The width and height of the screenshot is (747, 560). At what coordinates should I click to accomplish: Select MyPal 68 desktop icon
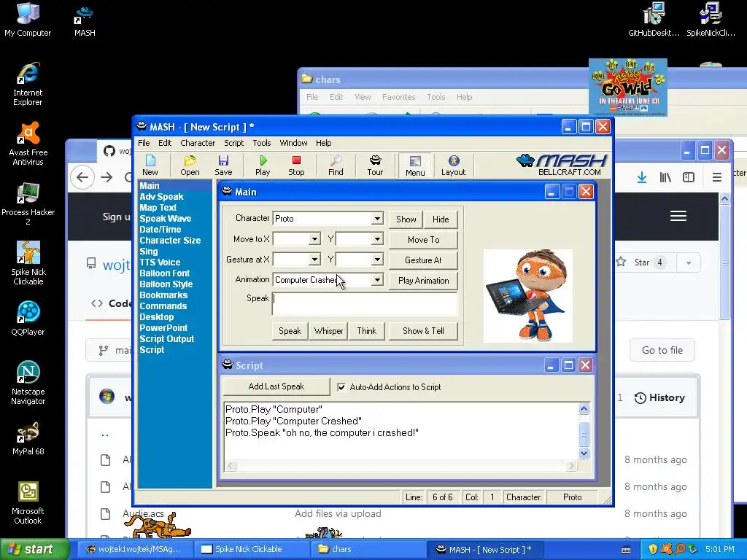28,438
